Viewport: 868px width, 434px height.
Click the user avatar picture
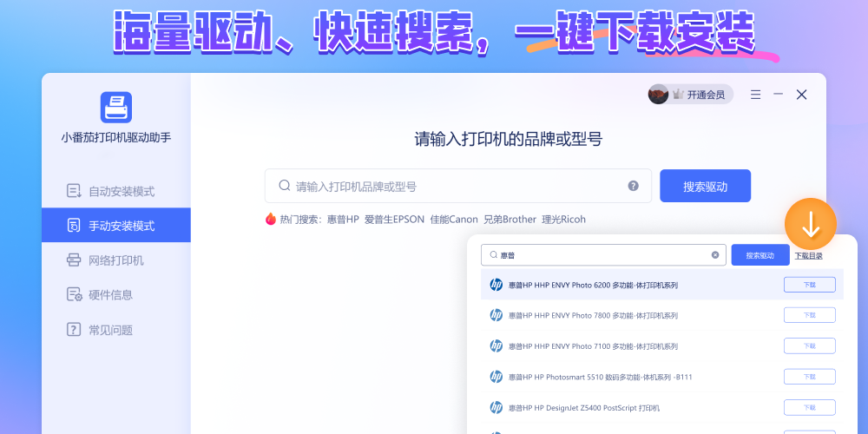click(658, 95)
